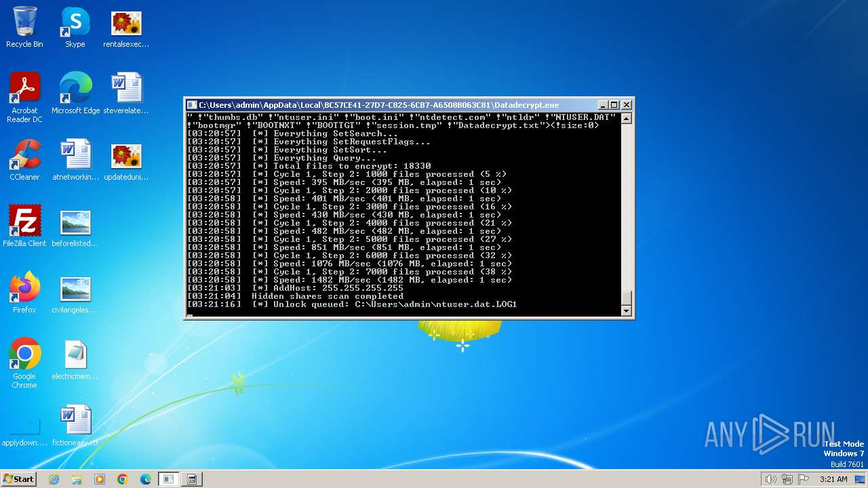Select the electricmem file icon
The image size is (868, 488).
click(x=75, y=359)
